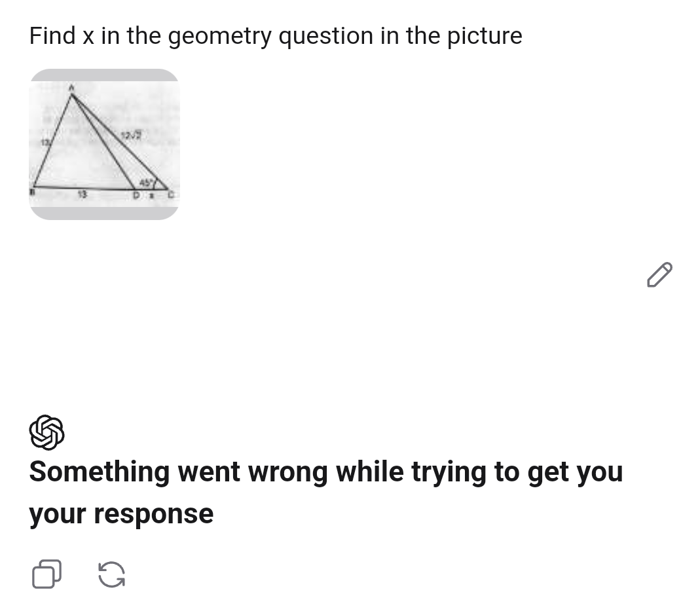Click vertex C label in the diagram
The width and height of the screenshot is (700, 596).
171,195
